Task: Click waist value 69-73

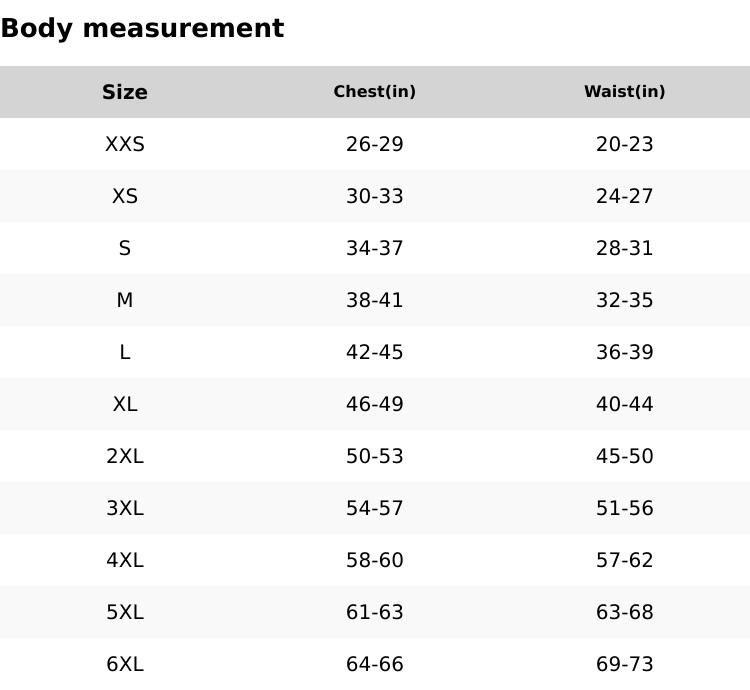Action: click(625, 664)
